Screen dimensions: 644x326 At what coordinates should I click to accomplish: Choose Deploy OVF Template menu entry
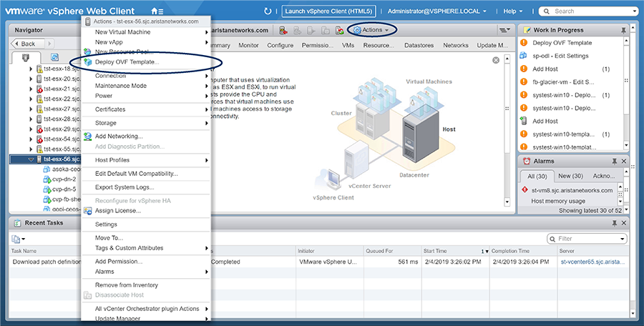(x=146, y=62)
